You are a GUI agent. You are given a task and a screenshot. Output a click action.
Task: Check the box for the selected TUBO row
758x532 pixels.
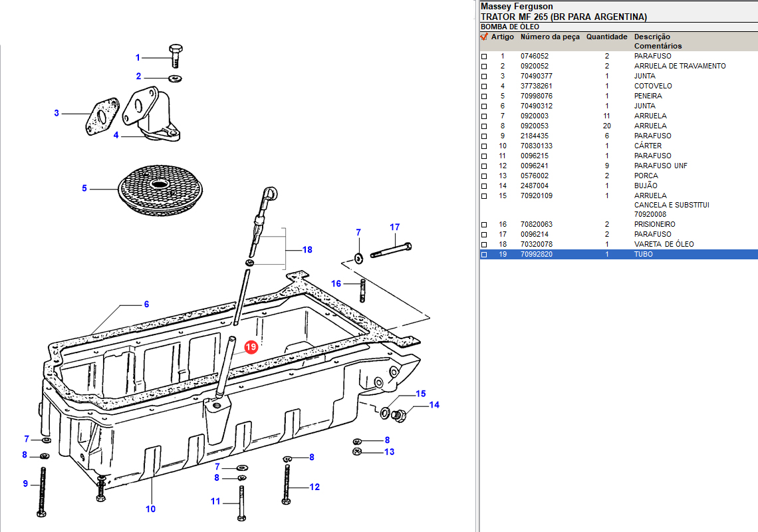484,255
